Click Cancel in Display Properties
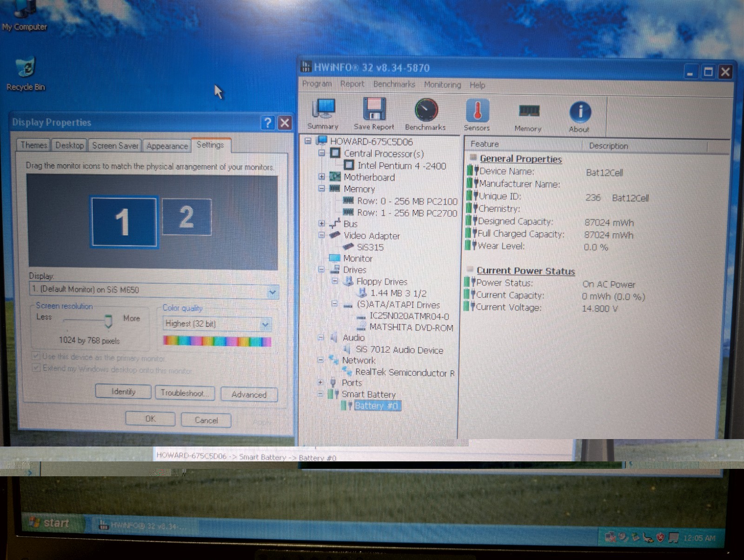Viewport: 744px width, 560px height. pyautogui.click(x=206, y=420)
